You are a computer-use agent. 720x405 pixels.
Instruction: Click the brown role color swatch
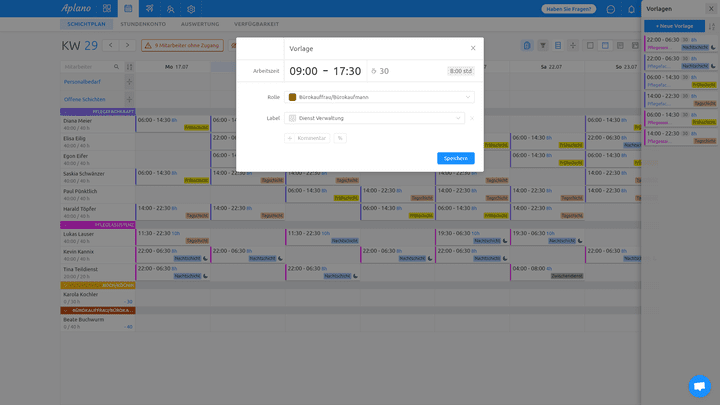click(x=292, y=97)
